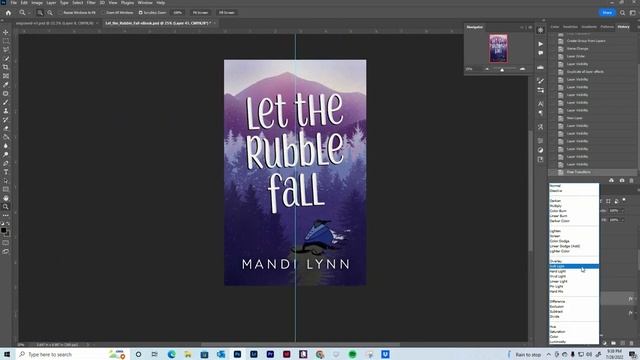Choose Overlay blend mode
This screenshot has height=360, width=640.
[x=574, y=261]
